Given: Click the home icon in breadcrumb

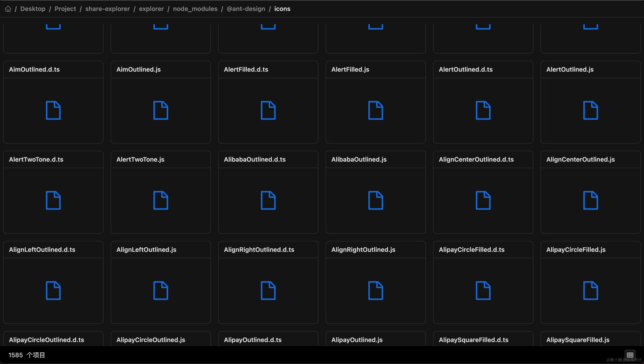Looking at the screenshot, I should tap(8, 9).
